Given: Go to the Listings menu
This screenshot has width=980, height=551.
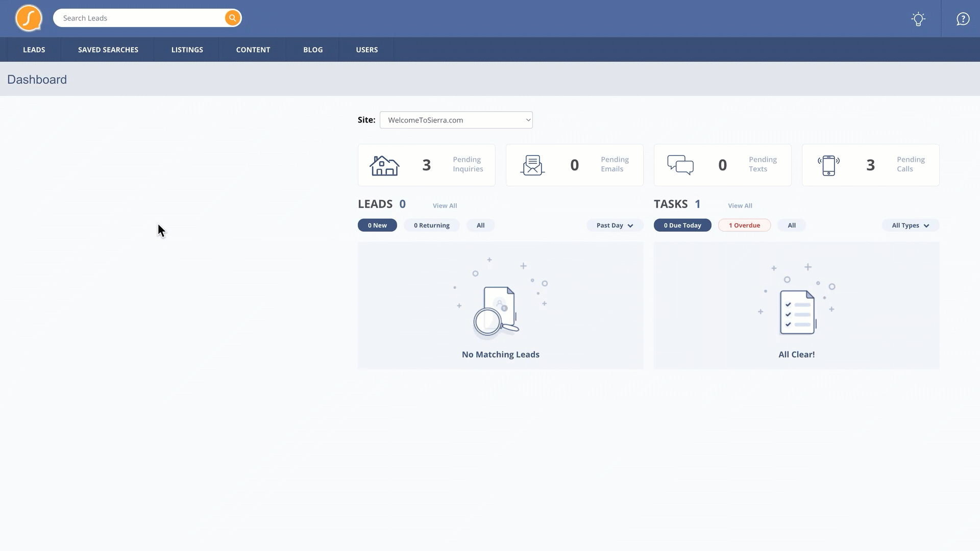Looking at the screenshot, I should 187,49.
